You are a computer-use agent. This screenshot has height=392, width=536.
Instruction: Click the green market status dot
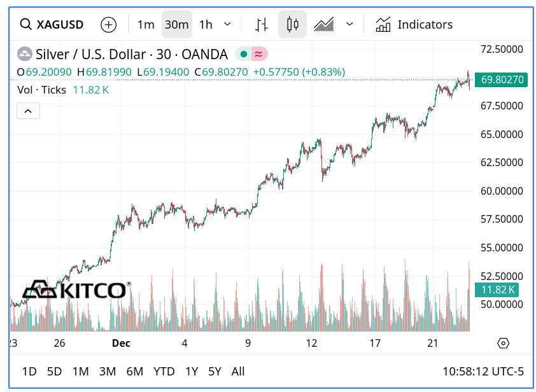point(243,54)
